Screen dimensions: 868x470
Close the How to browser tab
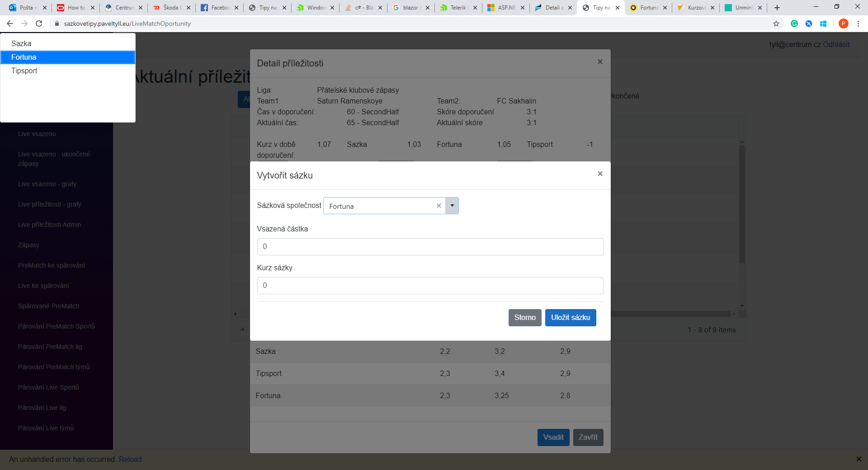click(x=93, y=8)
